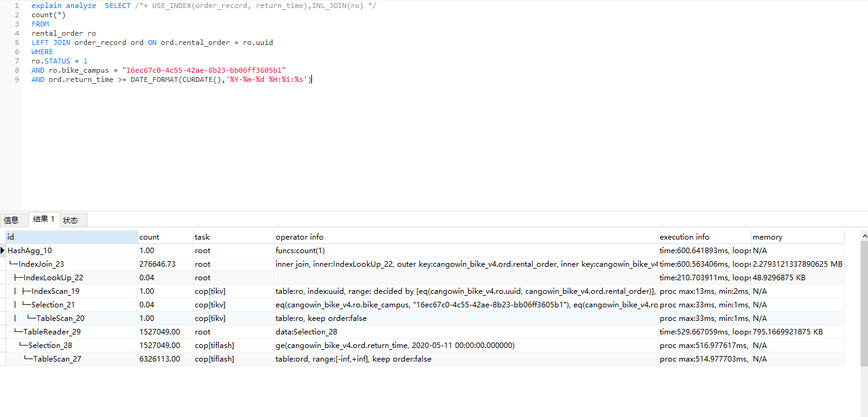
Task: Show the 状态 tab
Action: [70, 220]
